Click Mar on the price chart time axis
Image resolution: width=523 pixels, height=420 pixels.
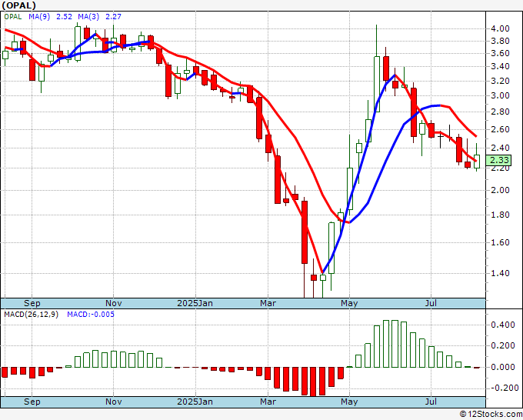point(268,304)
